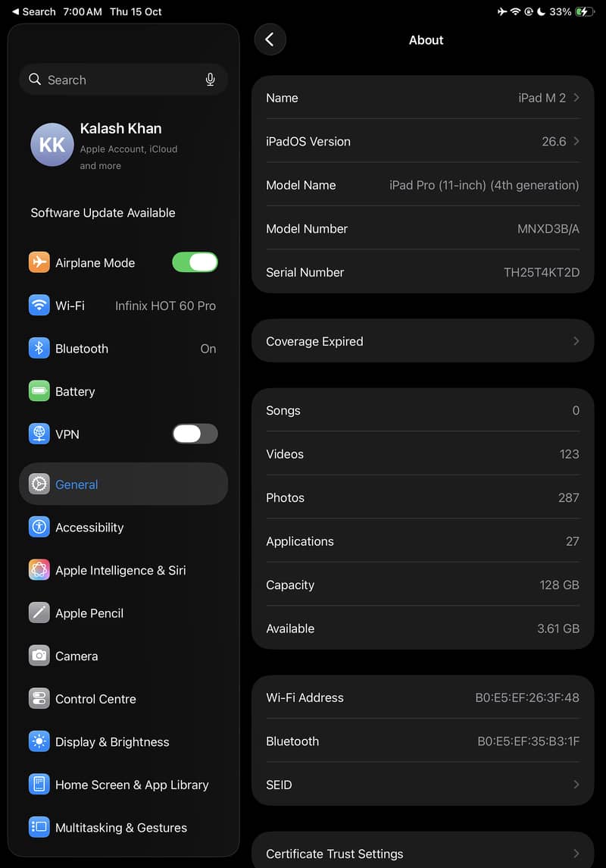Tap the Apple Intelligence & Siri icon
The width and height of the screenshot is (606, 868).
(x=39, y=569)
